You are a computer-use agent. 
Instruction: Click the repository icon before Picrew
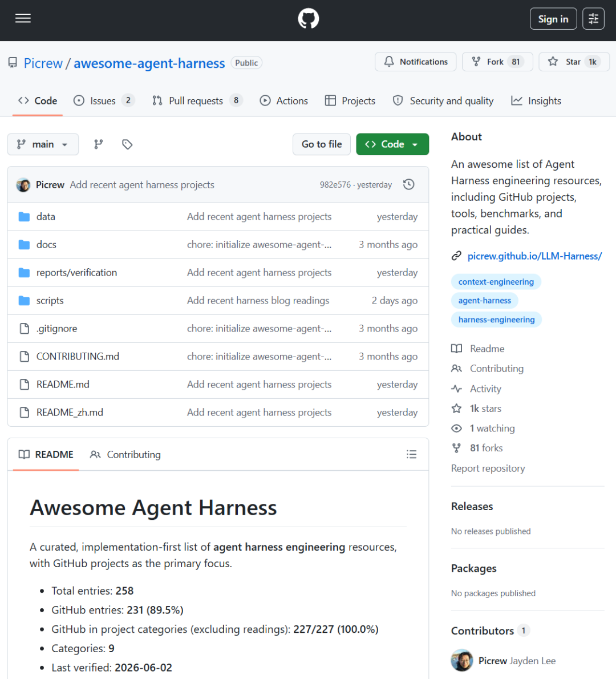pos(13,63)
